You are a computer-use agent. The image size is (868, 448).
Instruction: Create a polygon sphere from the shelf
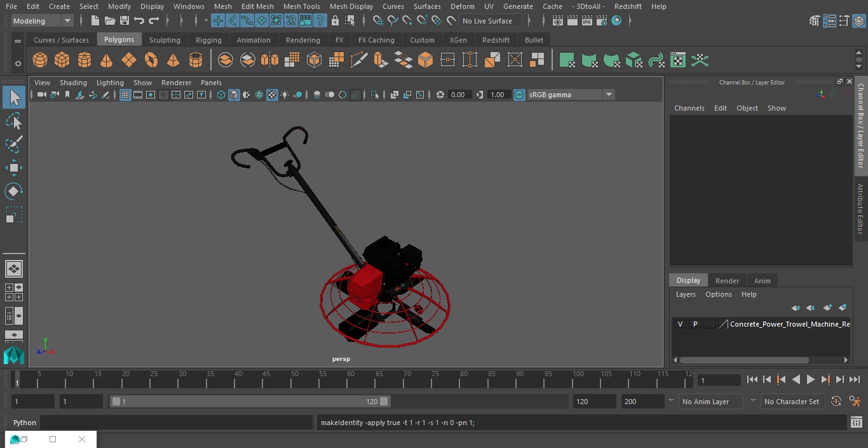40,60
